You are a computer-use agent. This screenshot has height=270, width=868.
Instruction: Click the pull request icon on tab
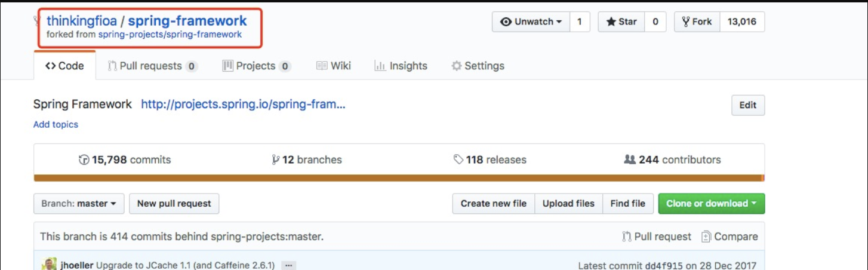tap(112, 66)
